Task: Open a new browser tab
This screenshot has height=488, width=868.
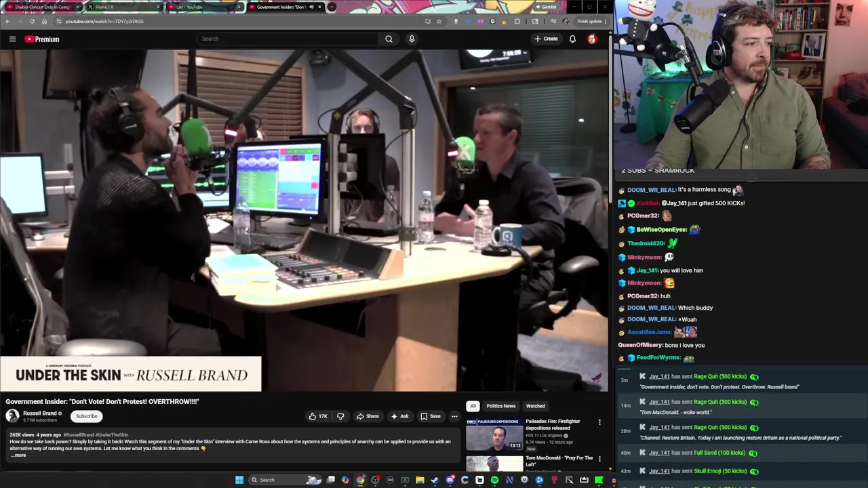Action: pos(331,7)
